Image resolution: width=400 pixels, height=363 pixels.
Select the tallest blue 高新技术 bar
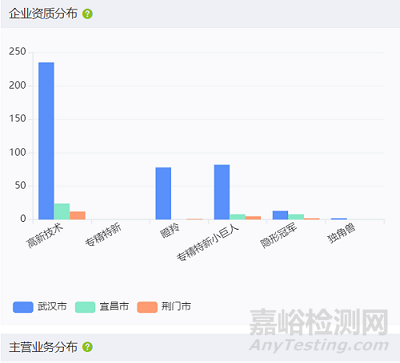click(46, 141)
